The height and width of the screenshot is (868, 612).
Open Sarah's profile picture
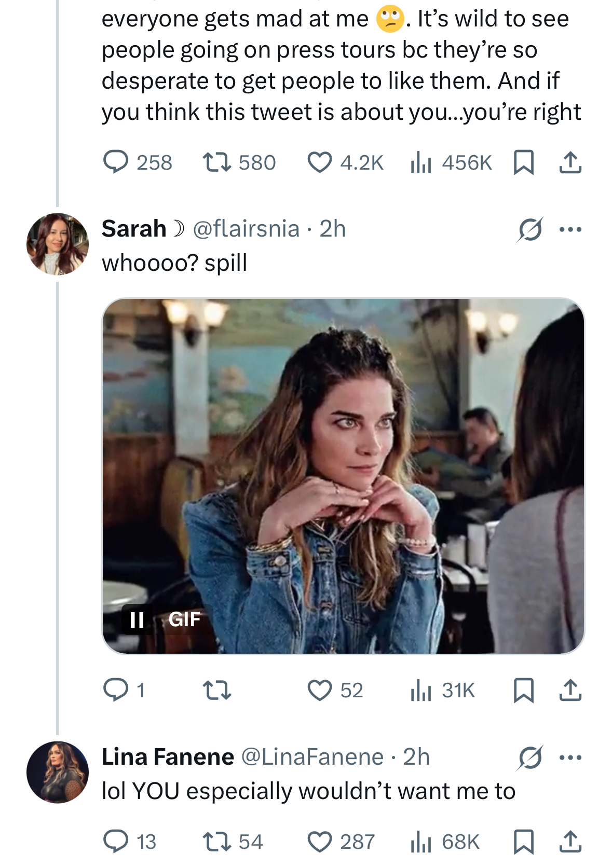[x=57, y=244]
